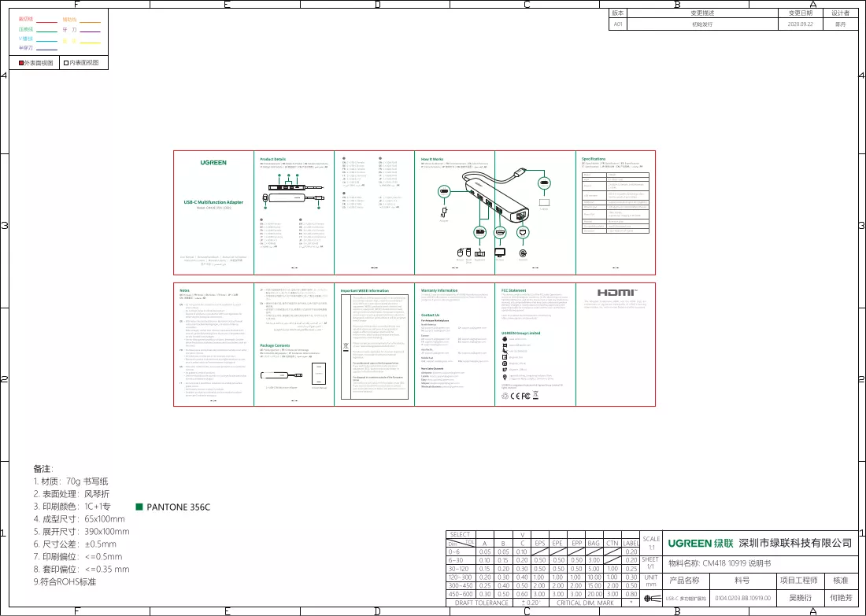
Task: Click the keyboard icon in the How It Works diagram
Action: 479,253
